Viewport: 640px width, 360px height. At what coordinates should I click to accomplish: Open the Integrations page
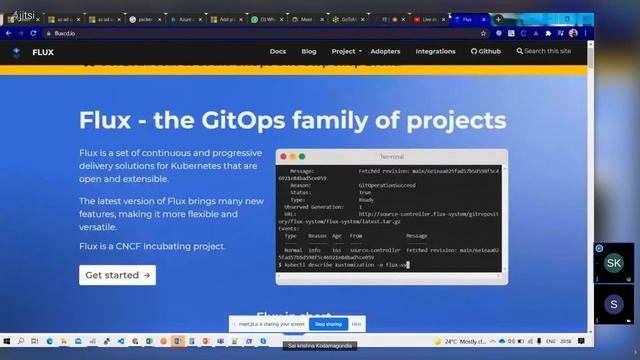[x=436, y=51]
